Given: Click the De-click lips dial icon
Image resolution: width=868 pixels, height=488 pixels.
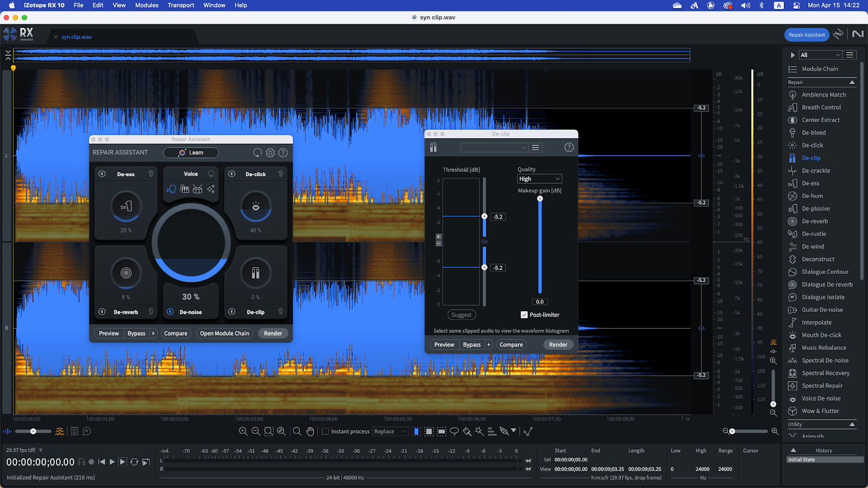Looking at the screenshot, I should [256, 207].
